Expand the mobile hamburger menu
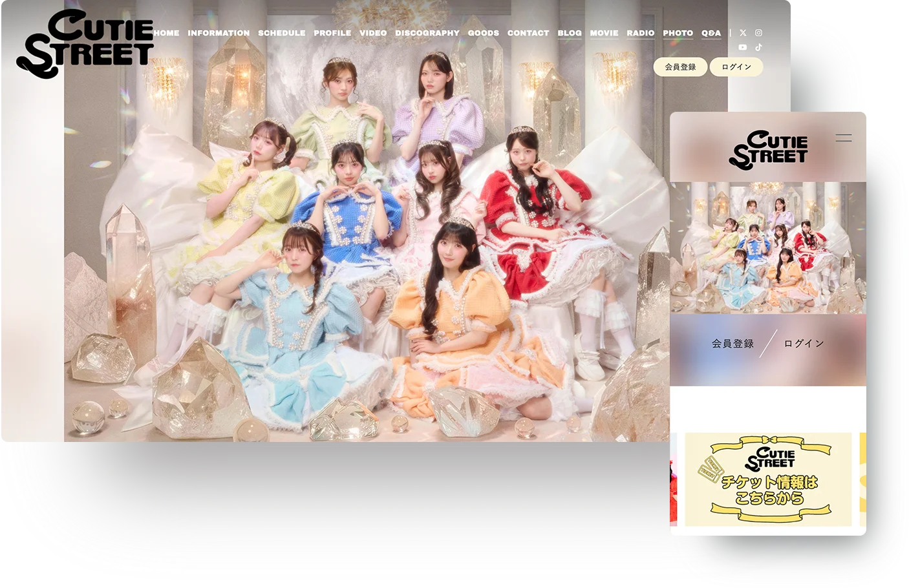 click(x=843, y=138)
